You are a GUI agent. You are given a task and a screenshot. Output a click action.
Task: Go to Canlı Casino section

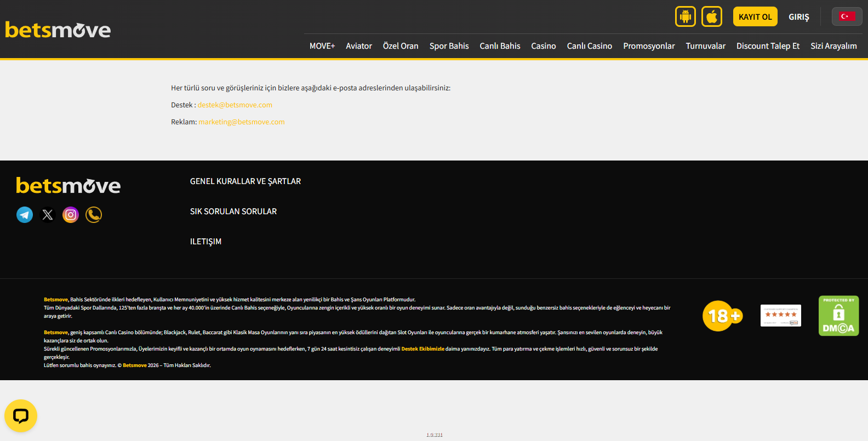point(589,46)
